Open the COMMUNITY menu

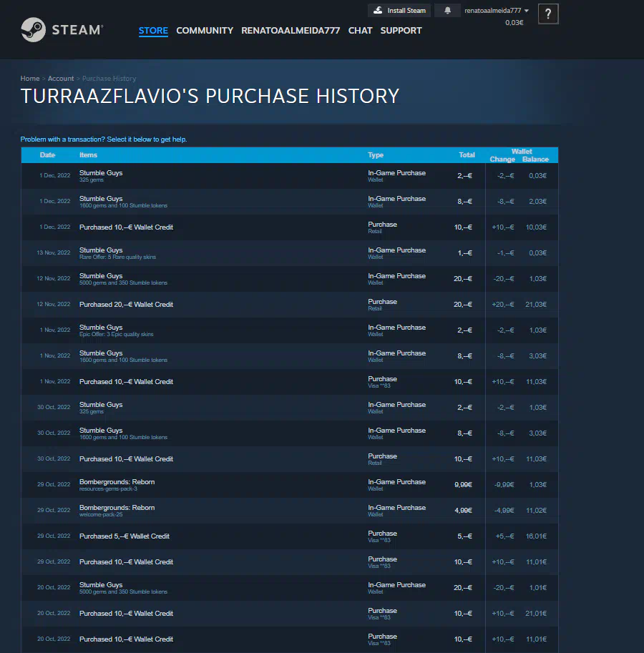(205, 31)
